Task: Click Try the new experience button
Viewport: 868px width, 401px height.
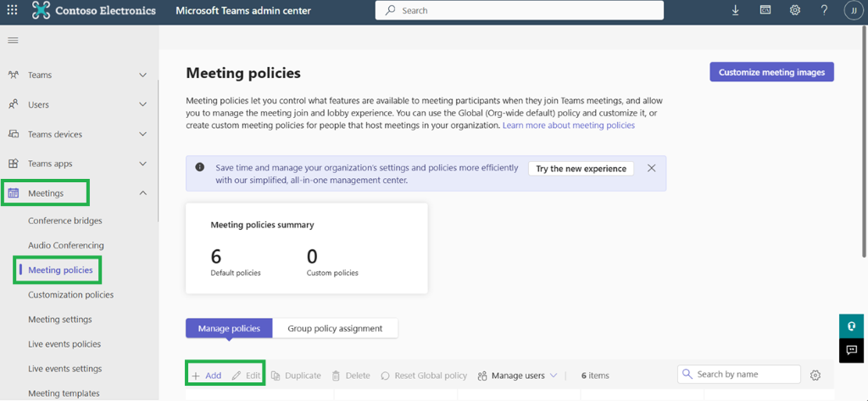Action: (581, 169)
